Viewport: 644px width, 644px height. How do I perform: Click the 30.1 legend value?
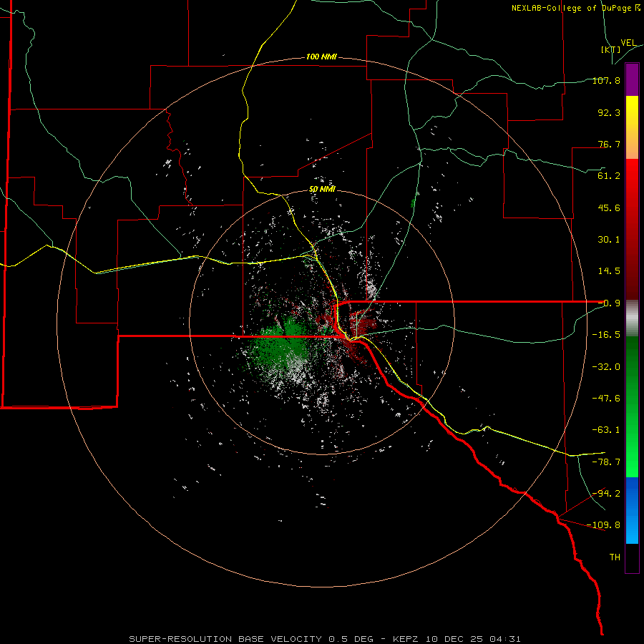(x=609, y=240)
